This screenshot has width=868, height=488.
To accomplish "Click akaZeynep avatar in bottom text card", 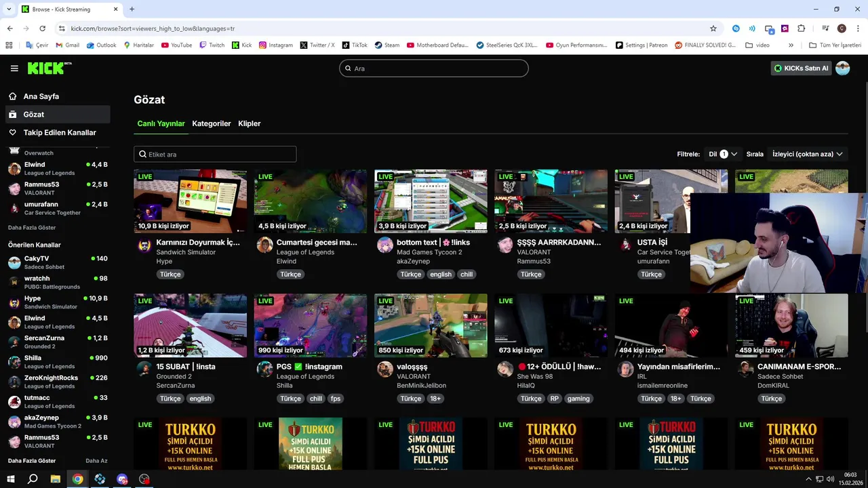I will (384, 245).
